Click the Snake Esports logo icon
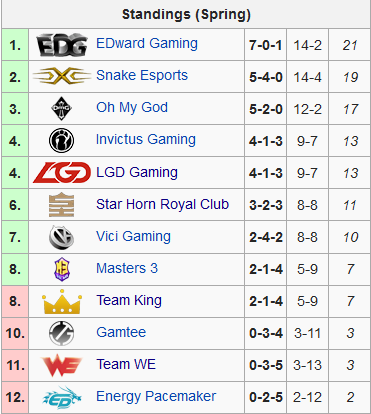The image size is (371, 414). click(62, 76)
